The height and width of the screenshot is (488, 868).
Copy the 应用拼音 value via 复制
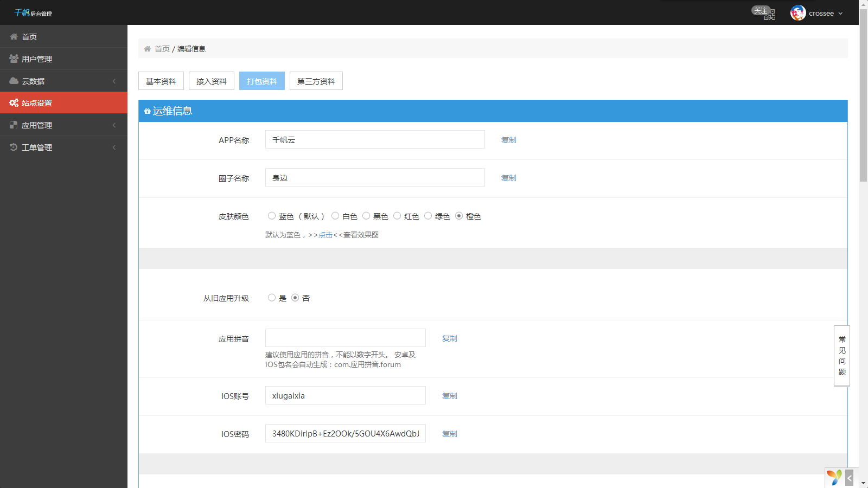[450, 338]
